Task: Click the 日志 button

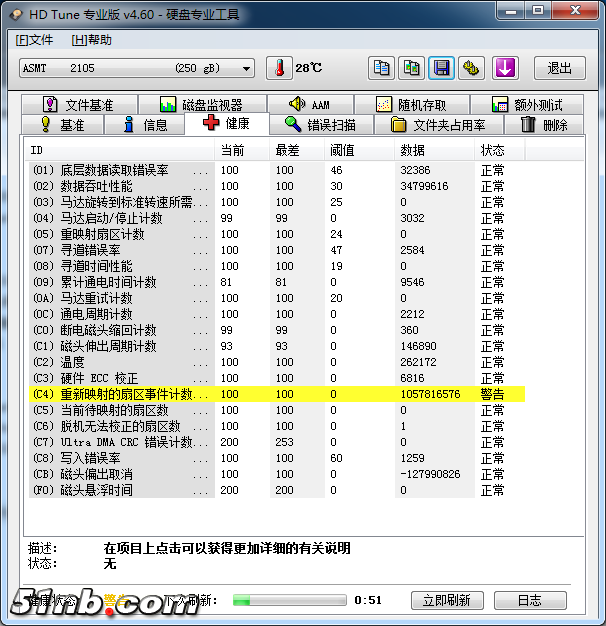Action: 529,600
